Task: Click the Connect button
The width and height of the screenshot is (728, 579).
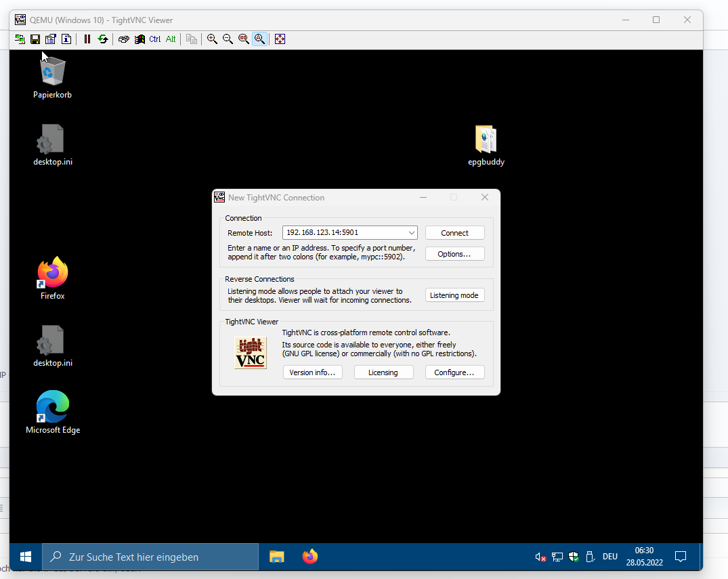Action: (x=454, y=233)
